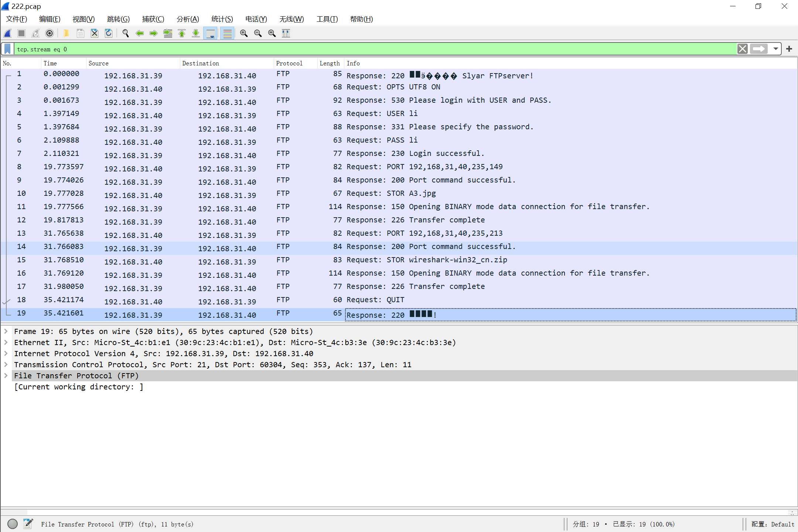
Task: Open the display filter history dropdown
Action: (x=775, y=49)
